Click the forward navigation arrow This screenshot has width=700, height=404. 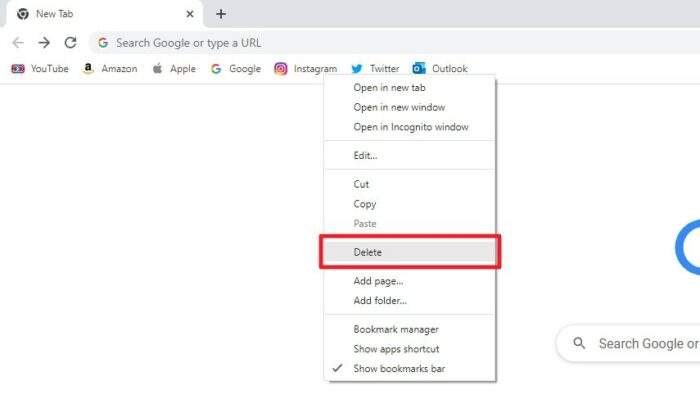click(44, 43)
